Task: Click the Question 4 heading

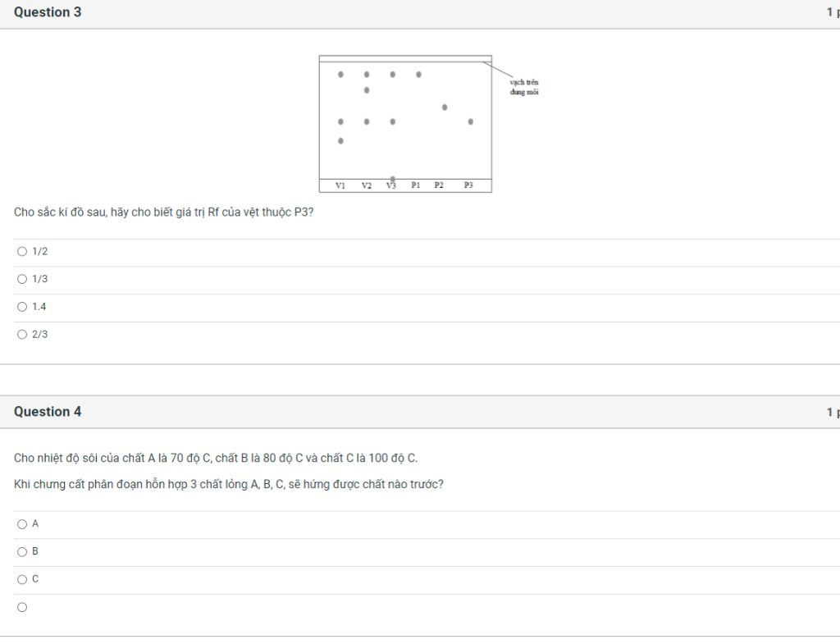Action: pos(48,412)
